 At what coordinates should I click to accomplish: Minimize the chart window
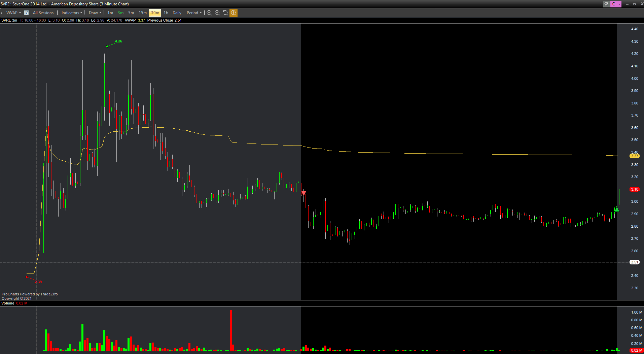(x=627, y=4)
